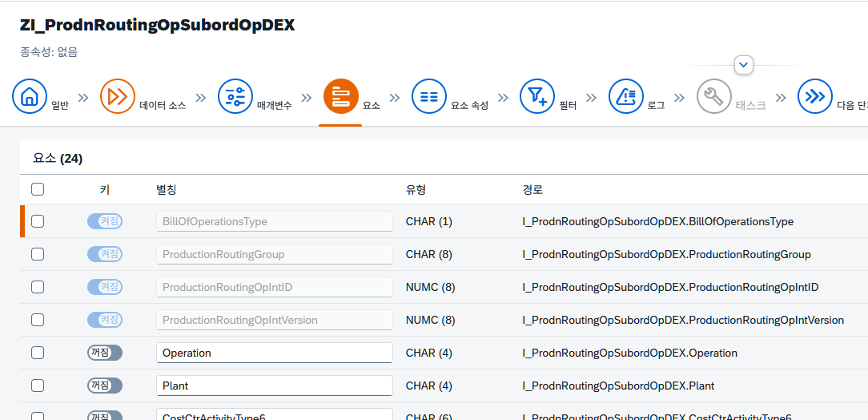Select the Plant row checkbox

pyautogui.click(x=38, y=386)
